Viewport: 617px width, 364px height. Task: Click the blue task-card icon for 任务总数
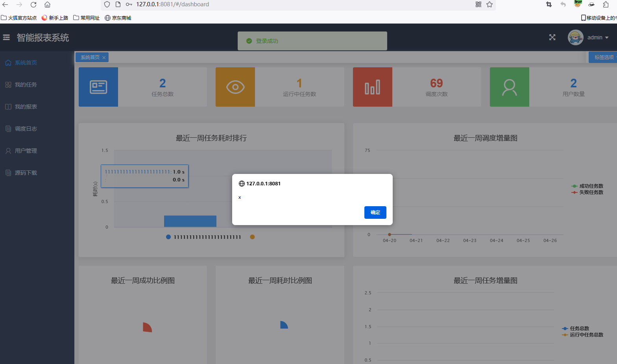98,87
